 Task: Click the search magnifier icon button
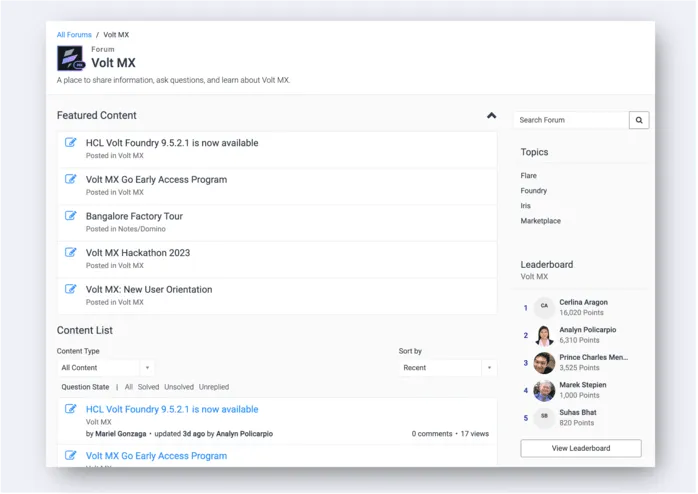[640, 120]
